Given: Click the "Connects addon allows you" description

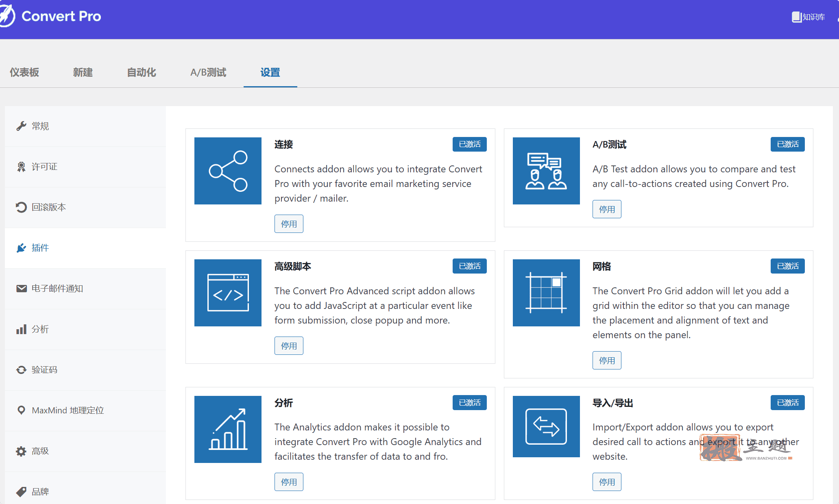Looking at the screenshot, I should [x=379, y=184].
